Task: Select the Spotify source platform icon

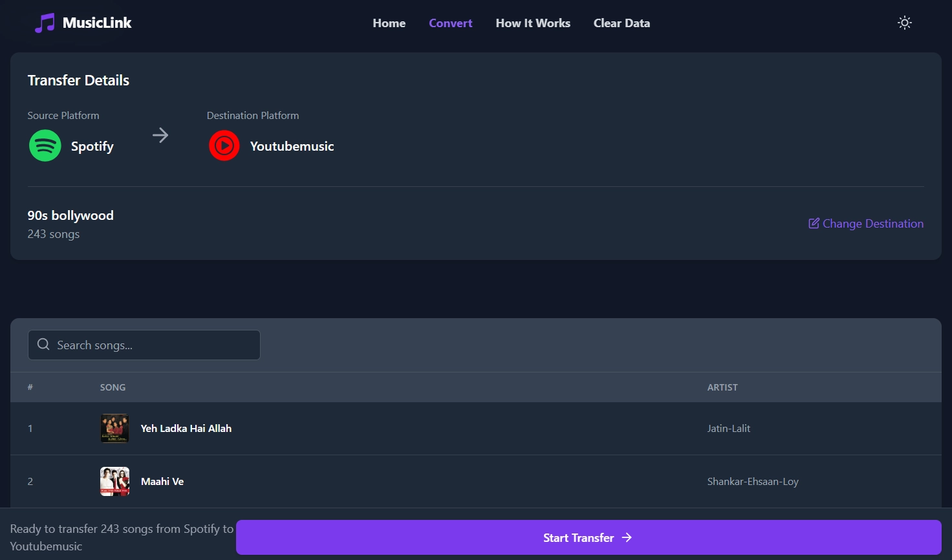Action: [45, 145]
